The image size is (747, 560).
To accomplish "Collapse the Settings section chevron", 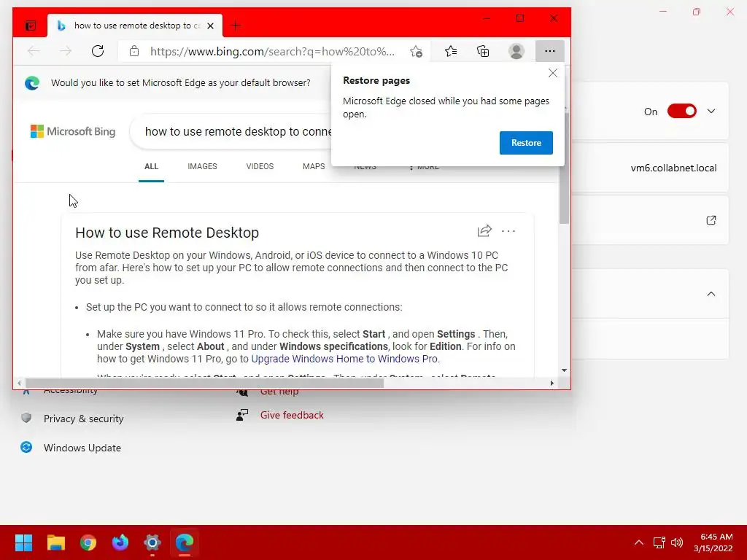I will pyautogui.click(x=711, y=294).
